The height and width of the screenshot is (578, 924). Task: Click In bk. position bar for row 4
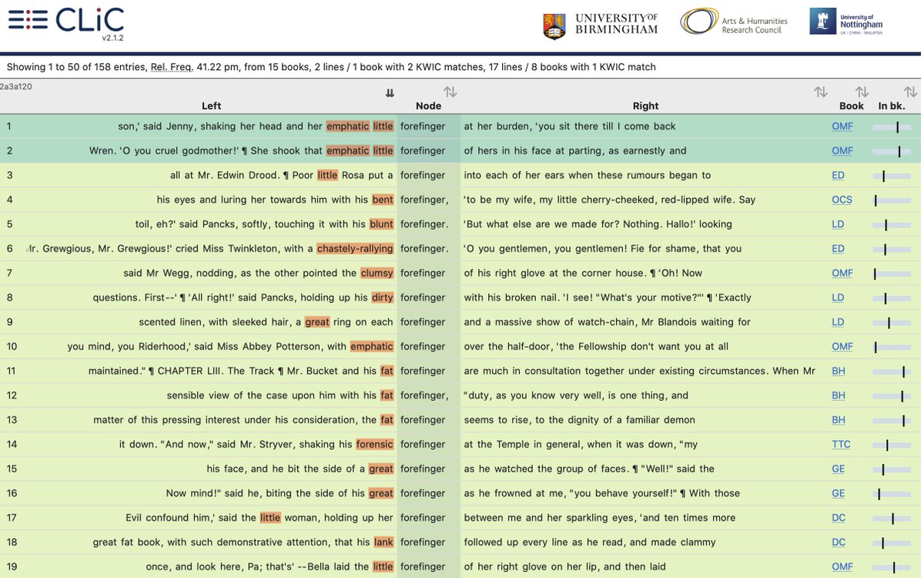coord(892,200)
